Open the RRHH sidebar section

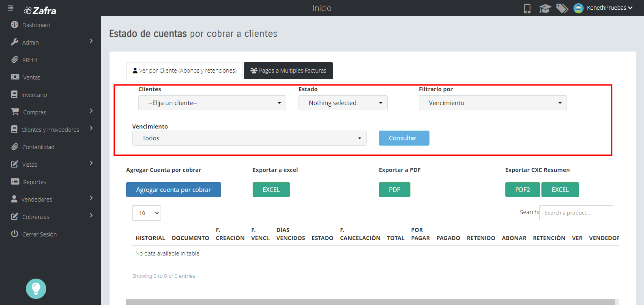coord(30,60)
